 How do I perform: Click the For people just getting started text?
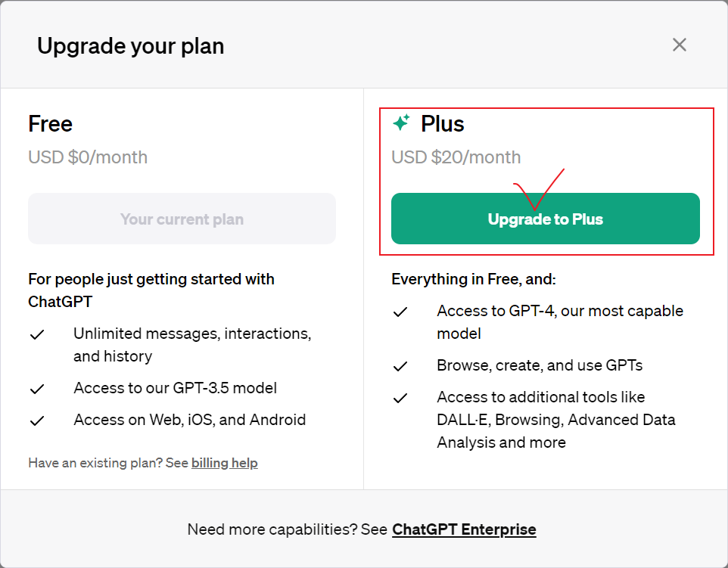151,279
